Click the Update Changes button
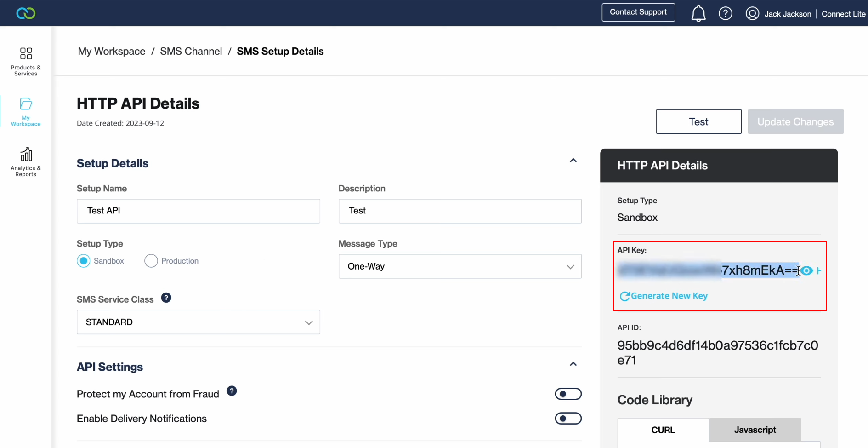This screenshot has width=868, height=448. coord(795,121)
